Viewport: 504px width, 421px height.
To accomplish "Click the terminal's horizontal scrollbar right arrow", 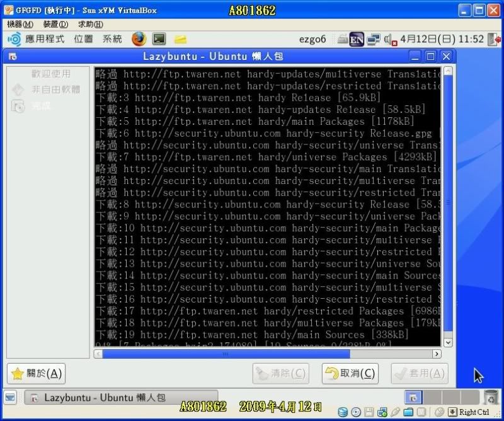I will (x=437, y=354).
